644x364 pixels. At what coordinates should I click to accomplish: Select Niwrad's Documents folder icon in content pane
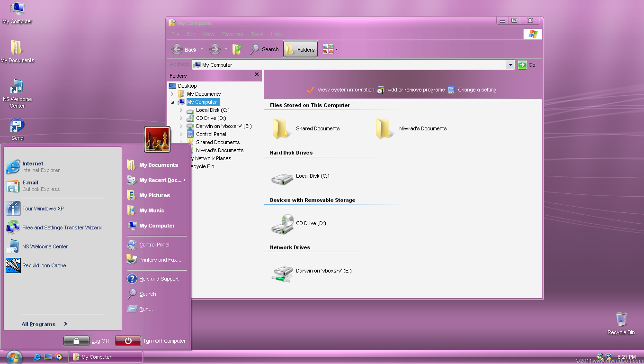[384, 128]
